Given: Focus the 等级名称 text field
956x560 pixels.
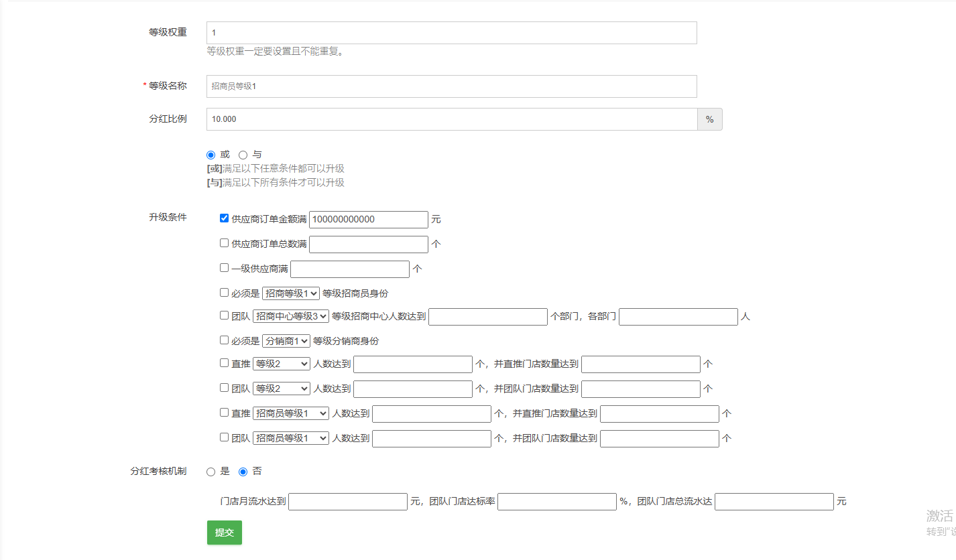Looking at the screenshot, I should coord(451,86).
